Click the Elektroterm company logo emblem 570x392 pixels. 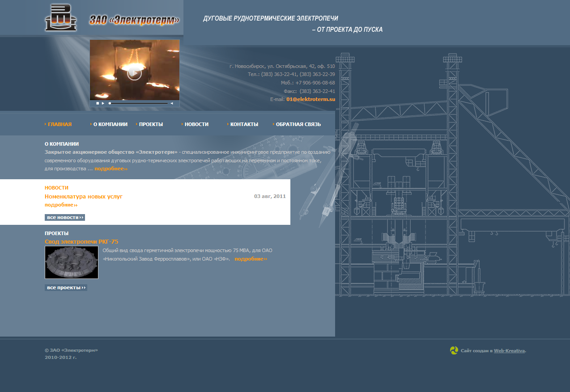click(x=61, y=18)
